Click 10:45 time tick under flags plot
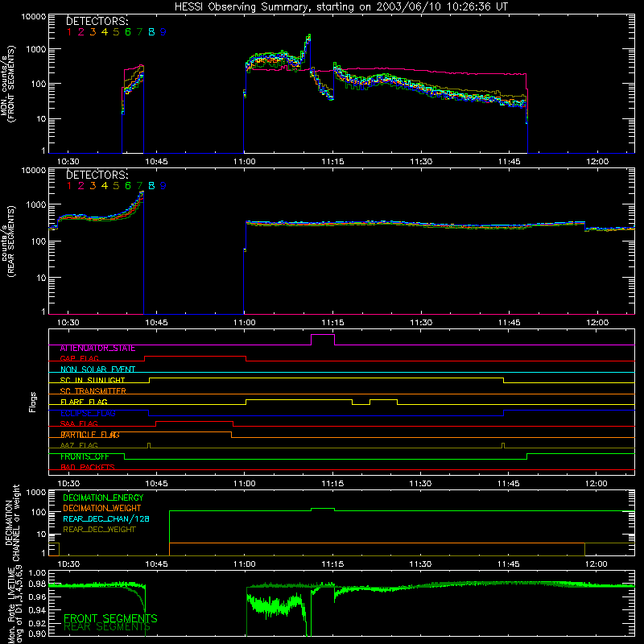Viewport: 644px width, 644px height. click(x=156, y=484)
